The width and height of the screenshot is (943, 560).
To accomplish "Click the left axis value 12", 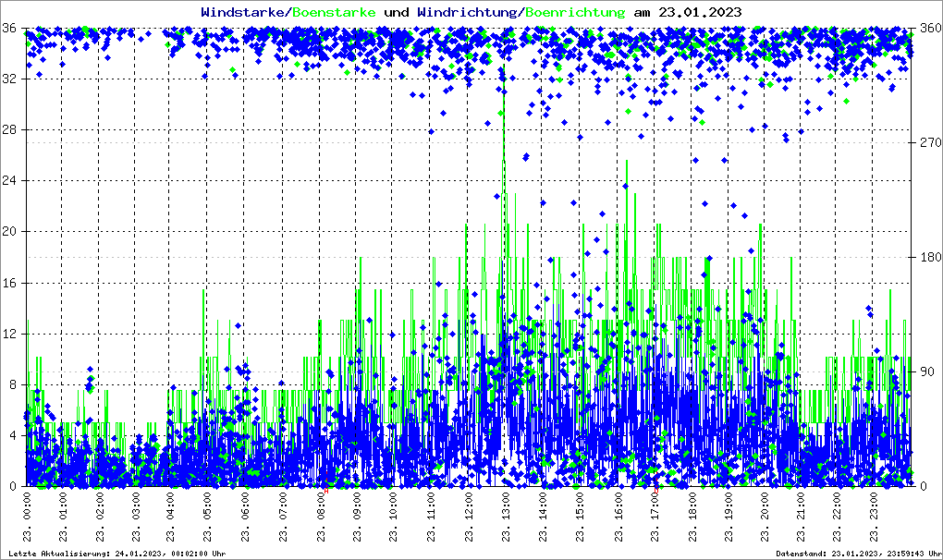I will click(9, 335).
